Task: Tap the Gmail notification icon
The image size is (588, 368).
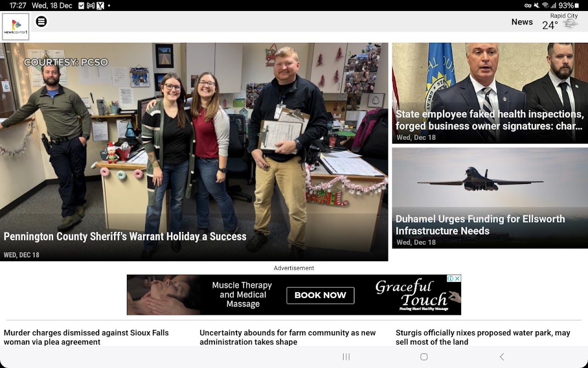Action: point(90,6)
